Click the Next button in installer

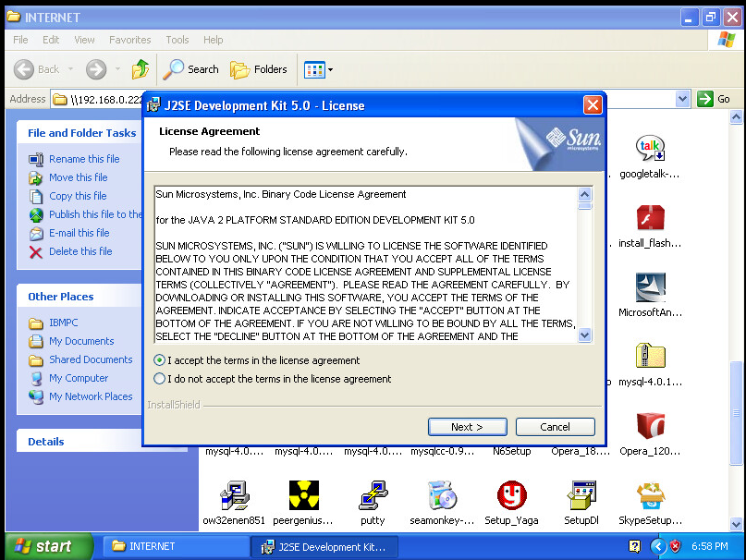pos(467,427)
